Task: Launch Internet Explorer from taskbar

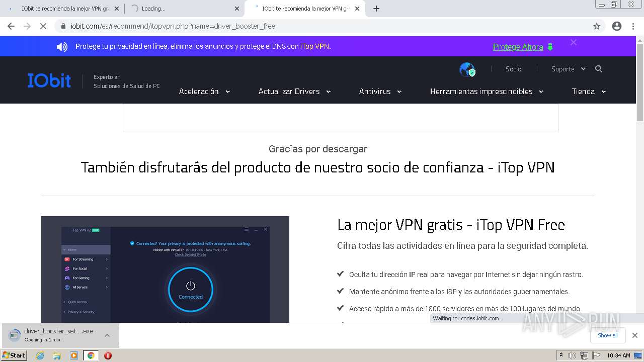Action: click(x=40, y=355)
